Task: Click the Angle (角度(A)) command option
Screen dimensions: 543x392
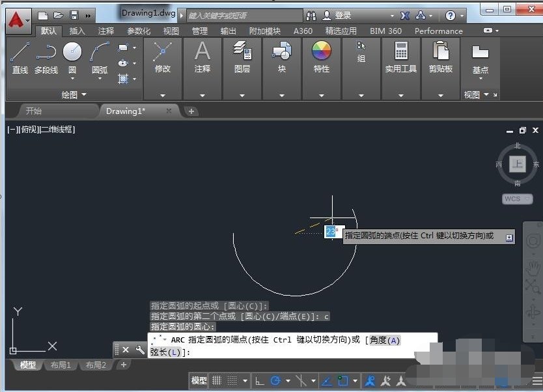Action: point(385,340)
